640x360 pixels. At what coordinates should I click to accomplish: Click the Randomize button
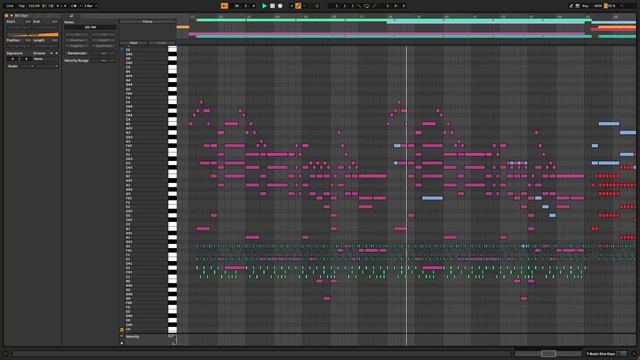(x=77, y=53)
